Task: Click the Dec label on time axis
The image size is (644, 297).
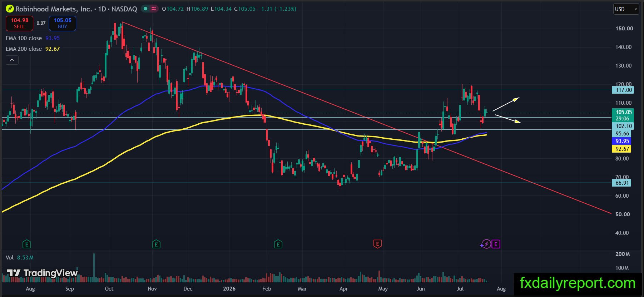Action: [188, 289]
